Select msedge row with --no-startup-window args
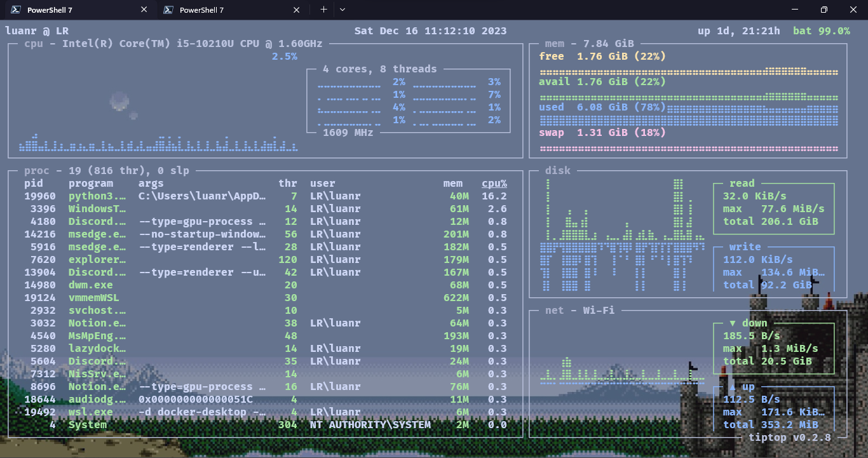 click(x=266, y=234)
